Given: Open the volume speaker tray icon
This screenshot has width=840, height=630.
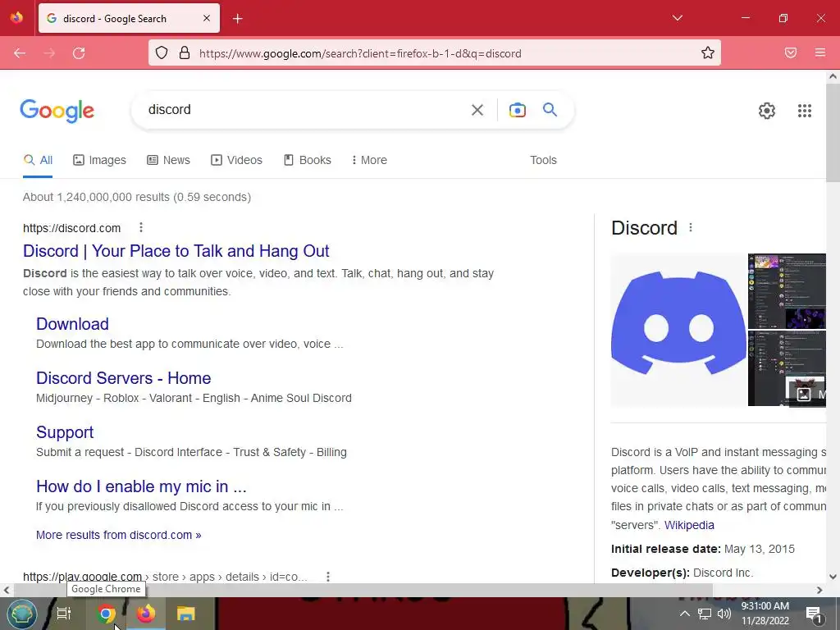Looking at the screenshot, I should 724,614.
